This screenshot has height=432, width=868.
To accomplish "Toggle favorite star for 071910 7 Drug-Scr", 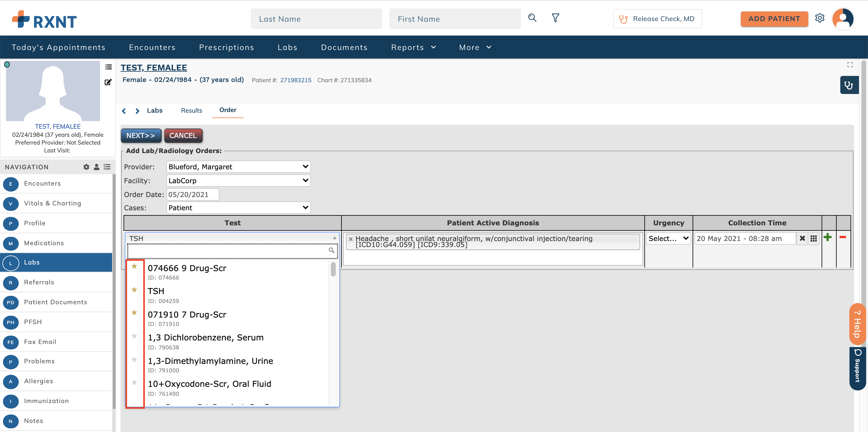I will (x=134, y=312).
